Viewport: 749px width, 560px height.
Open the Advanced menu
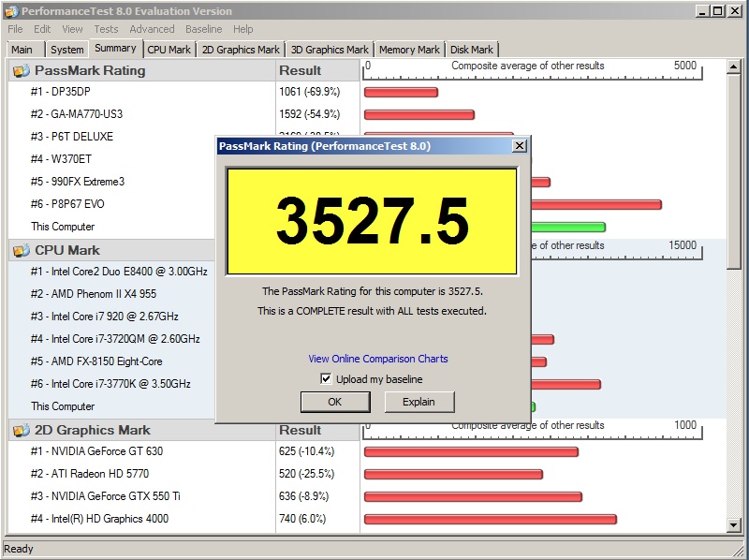152,29
